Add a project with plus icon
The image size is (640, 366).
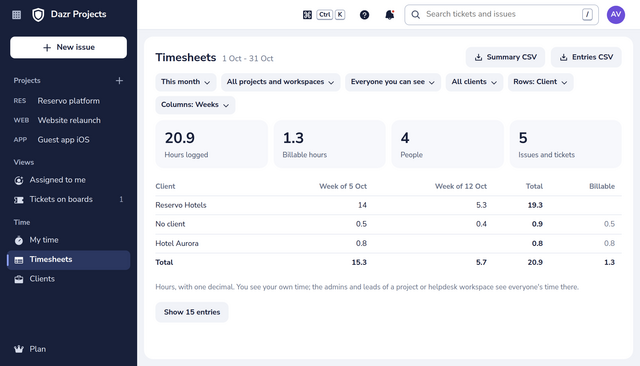119,81
